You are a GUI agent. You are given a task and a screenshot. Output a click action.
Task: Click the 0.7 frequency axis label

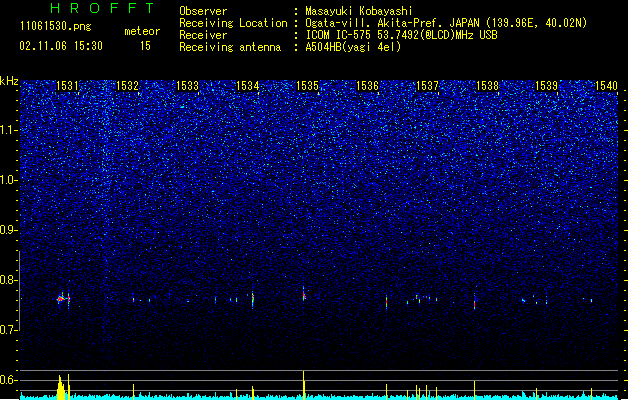pos(9,330)
